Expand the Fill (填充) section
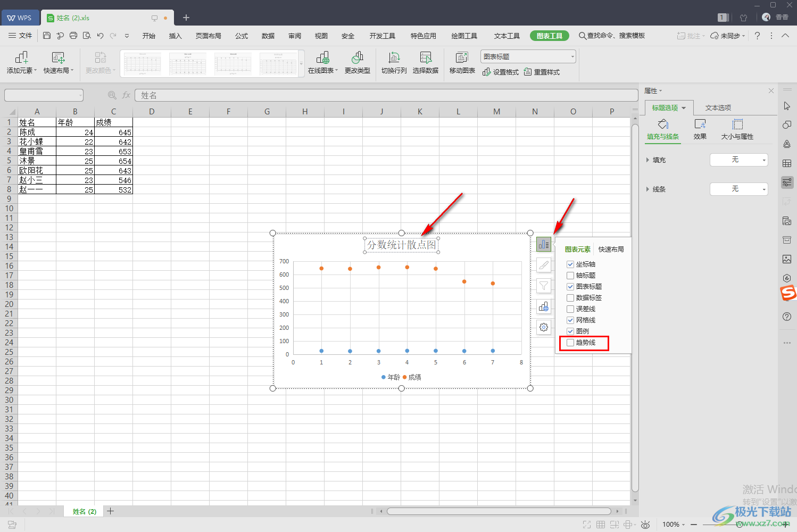Viewport: 797px width, 532px height. (x=647, y=160)
